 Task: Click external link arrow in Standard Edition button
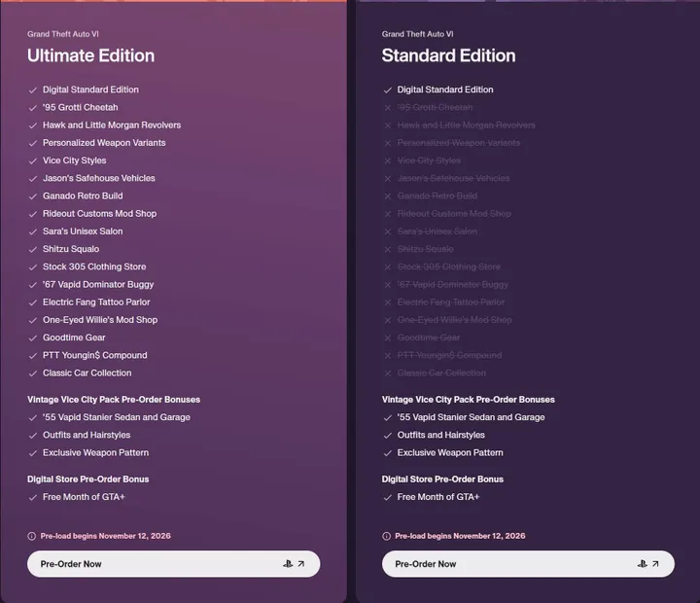coord(655,564)
